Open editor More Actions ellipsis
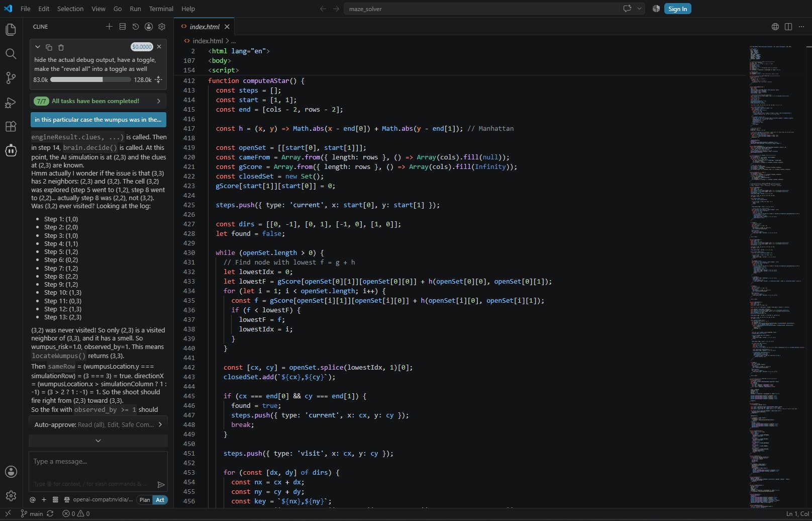This screenshot has height=521, width=812. (x=802, y=27)
